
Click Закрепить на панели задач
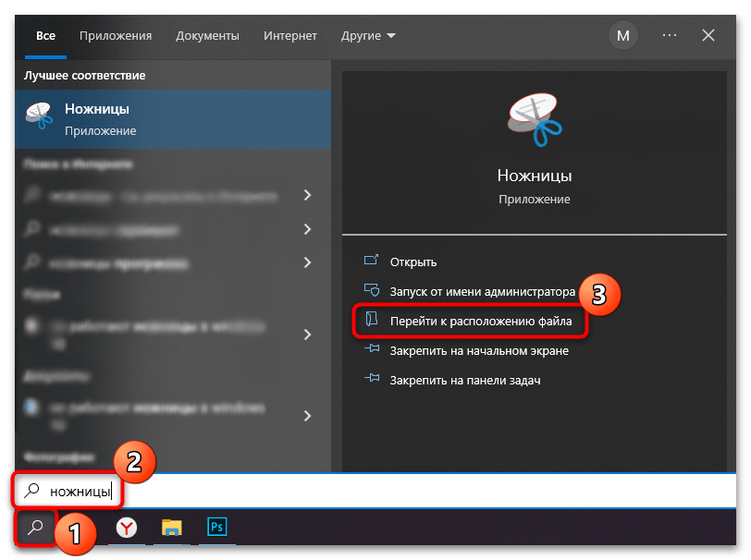tap(464, 380)
